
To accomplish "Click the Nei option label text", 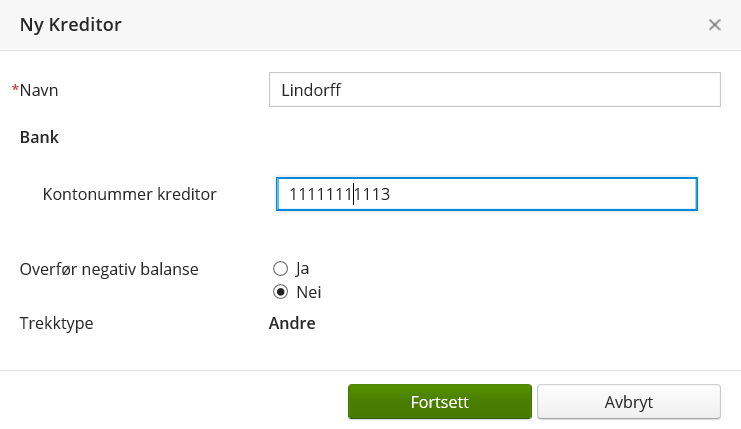I will (308, 293).
